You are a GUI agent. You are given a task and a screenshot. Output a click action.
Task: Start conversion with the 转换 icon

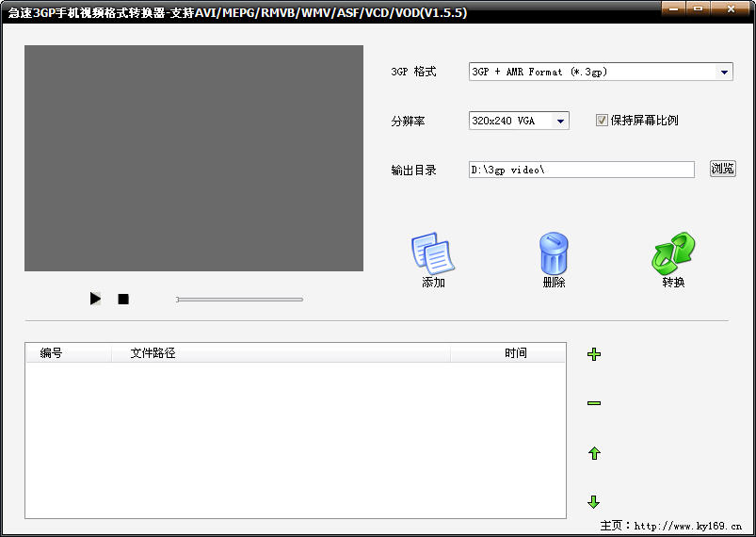(x=673, y=254)
